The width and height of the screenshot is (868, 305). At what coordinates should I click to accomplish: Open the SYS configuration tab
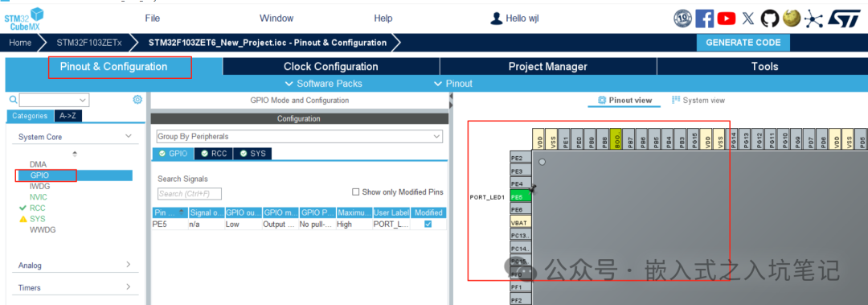[252, 153]
